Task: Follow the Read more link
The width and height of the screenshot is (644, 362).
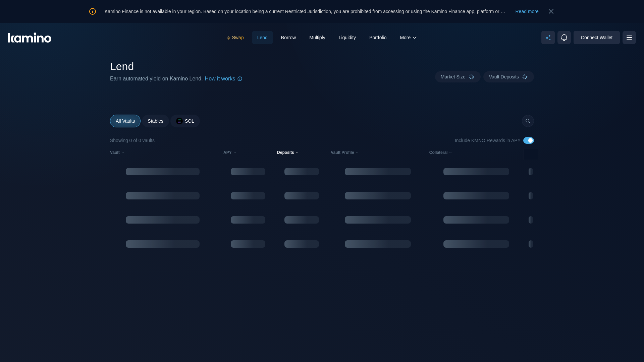Action: (x=527, y=11)
